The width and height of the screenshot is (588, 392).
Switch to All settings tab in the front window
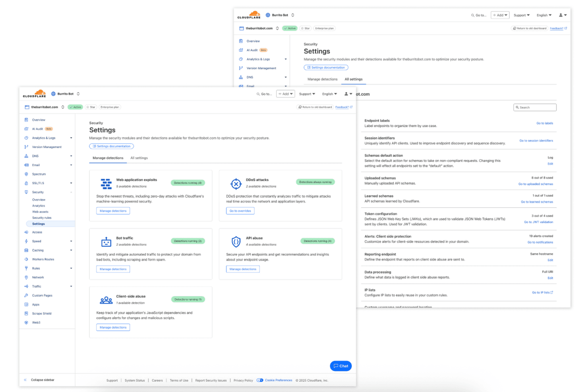[139, 158]
